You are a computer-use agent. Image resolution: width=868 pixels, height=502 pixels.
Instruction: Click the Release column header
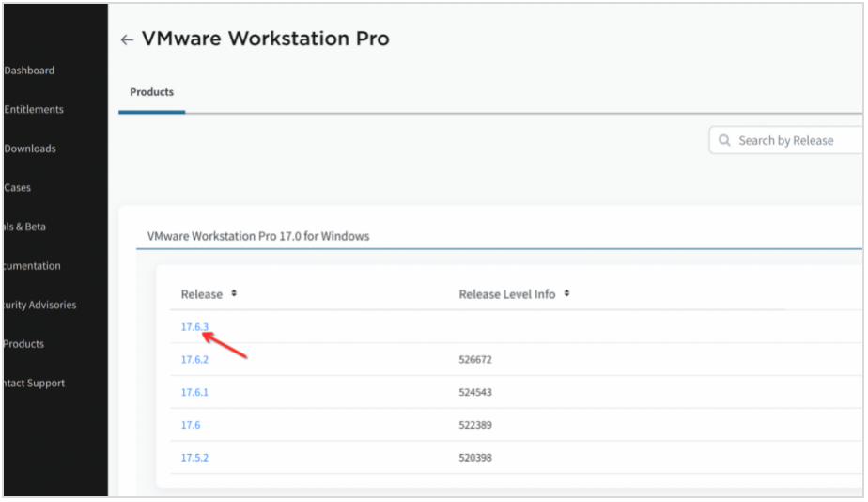pos(201,294)
